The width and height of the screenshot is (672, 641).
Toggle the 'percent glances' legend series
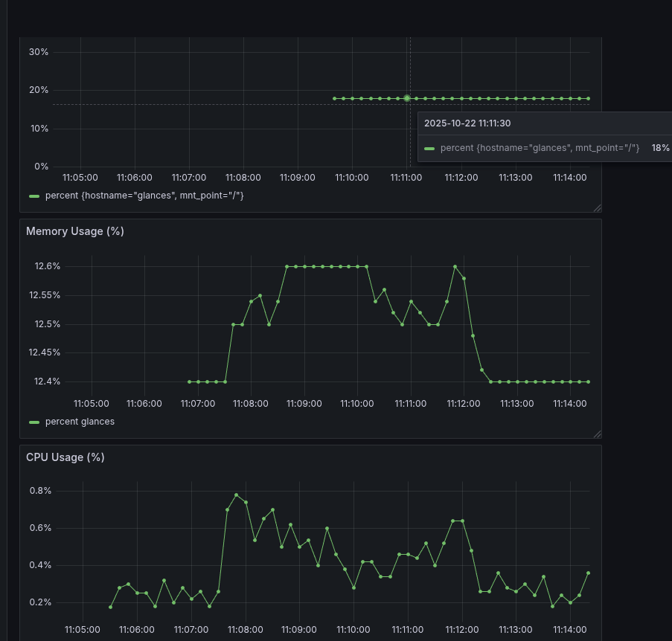[80, 422]
